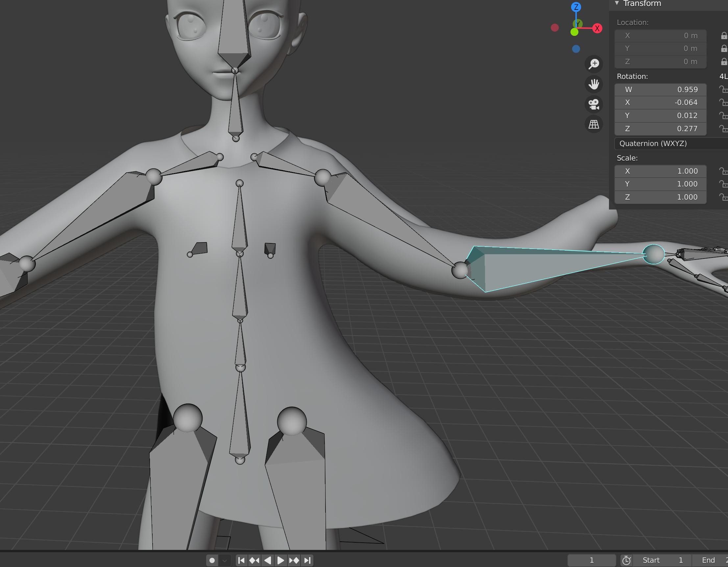Viewport: 728px width, 567px height.
Task: Click the Location Y field
Action: click(660, 49)
